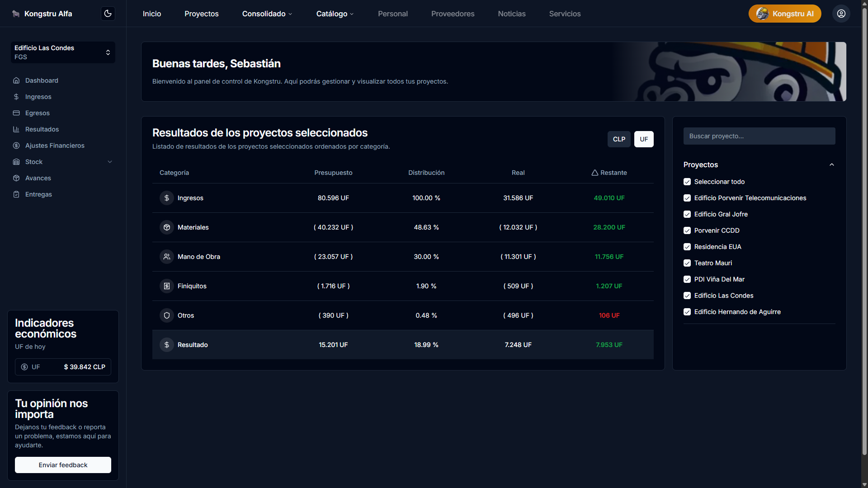Uncheck Porvenir CCDD project
The image size is (868, 488).
[x=687, y=230]
